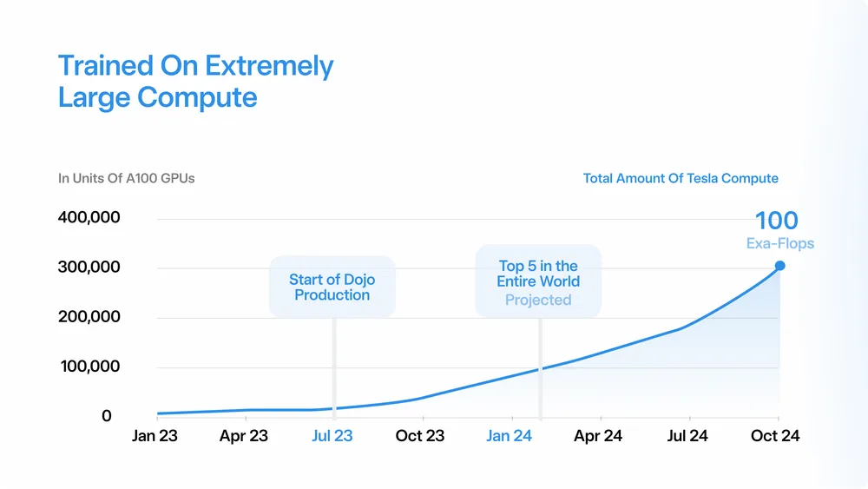The image size is (868, 489).
Task: Click the 200,000 y-axis value
Action: [x=89, y=317]
